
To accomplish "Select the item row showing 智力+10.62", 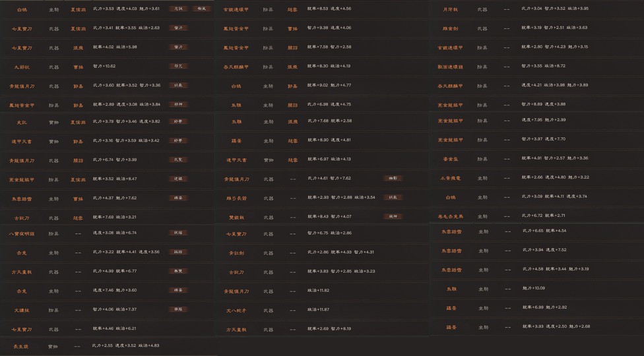I will pos(108,67).
